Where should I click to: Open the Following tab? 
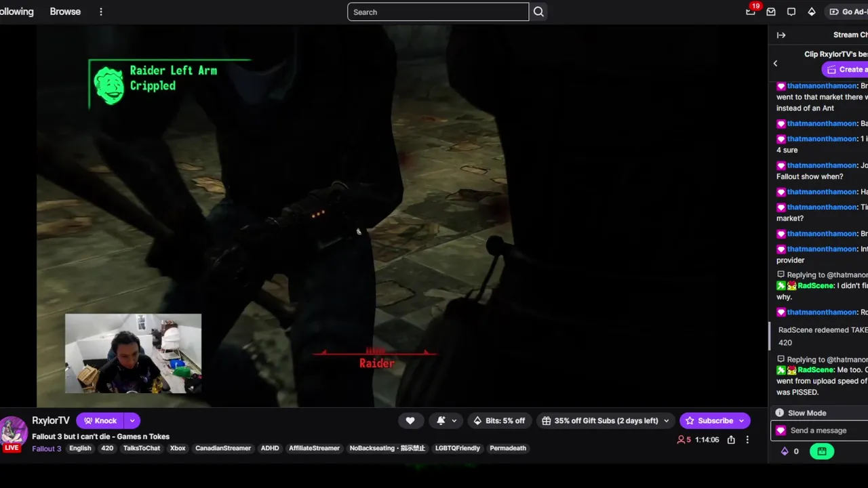[16, 12]
